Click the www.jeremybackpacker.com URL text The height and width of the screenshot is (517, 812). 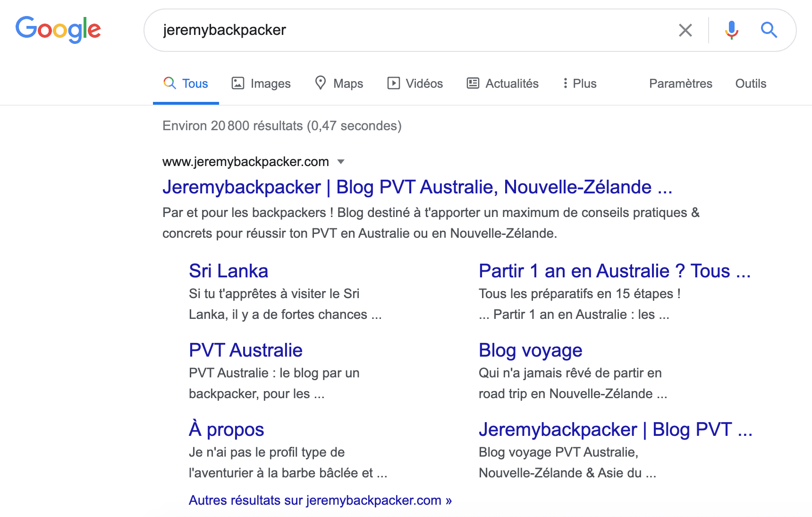(x=245, y=162)
